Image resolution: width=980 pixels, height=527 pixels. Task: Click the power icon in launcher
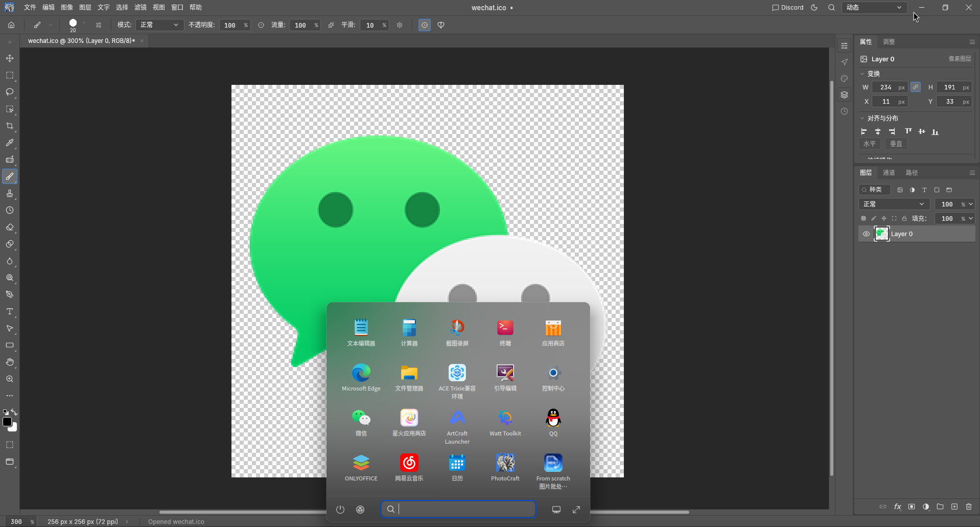[340, 509]
